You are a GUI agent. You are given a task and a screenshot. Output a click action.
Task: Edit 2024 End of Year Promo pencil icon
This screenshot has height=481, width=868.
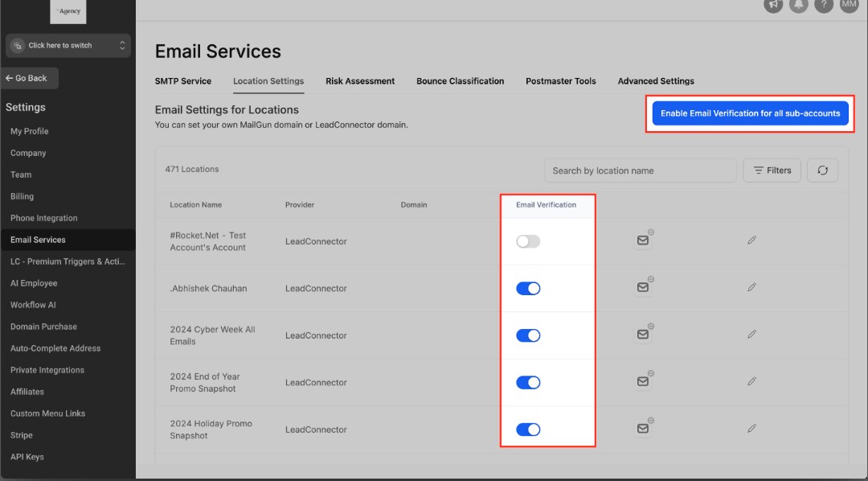(751, 381)
